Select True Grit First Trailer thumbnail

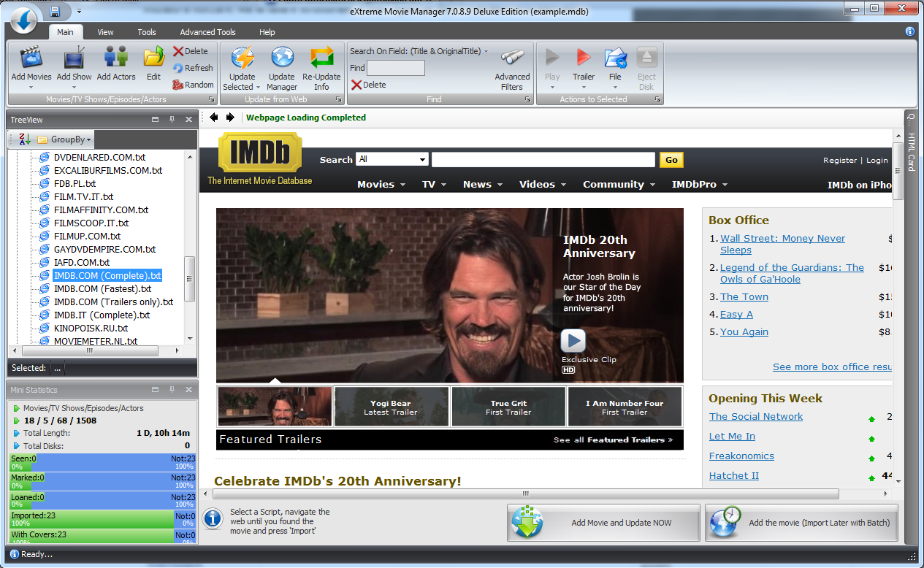tap(508, 407)
